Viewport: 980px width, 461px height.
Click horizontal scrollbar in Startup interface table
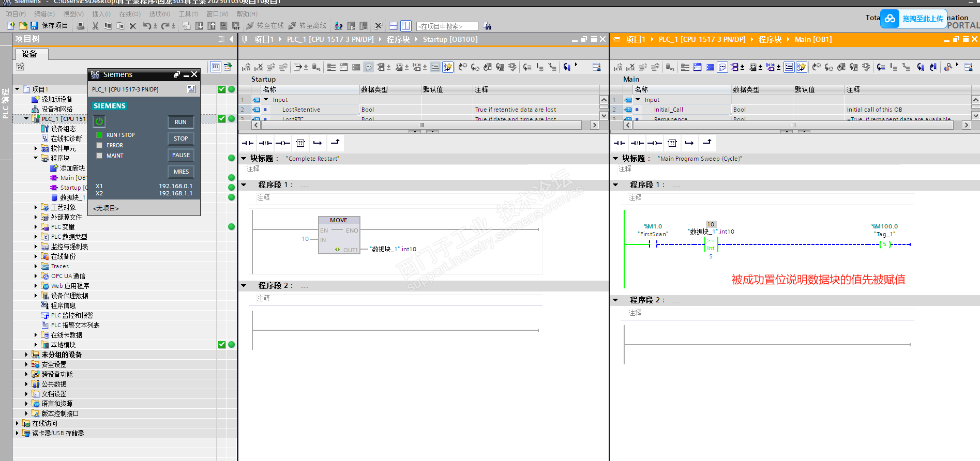pos(421,125)
